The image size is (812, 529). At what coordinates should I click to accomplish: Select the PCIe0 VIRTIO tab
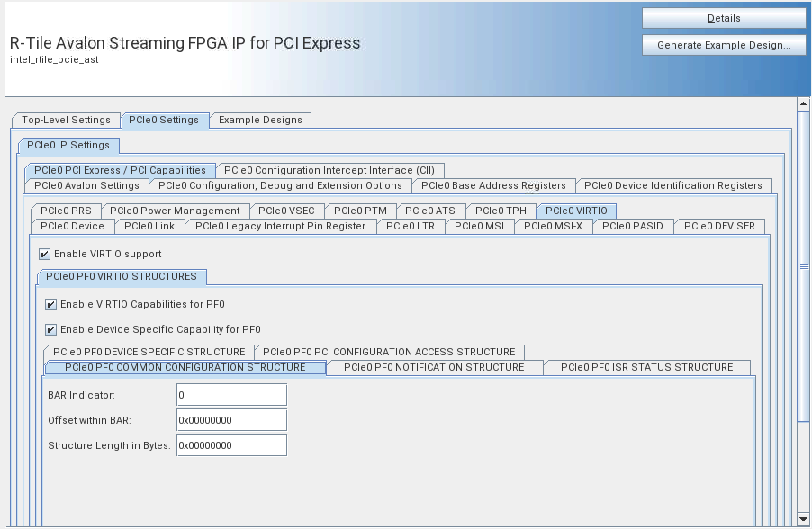coord(576,211)
